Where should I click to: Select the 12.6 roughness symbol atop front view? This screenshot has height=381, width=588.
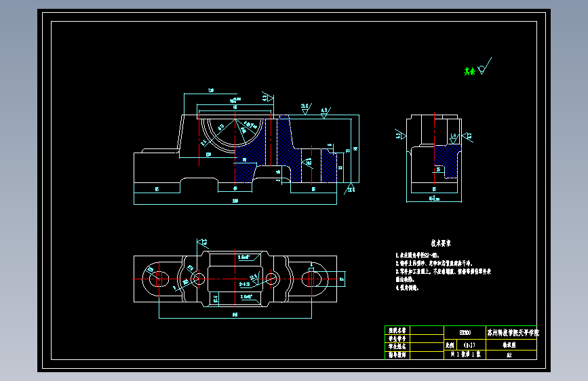(x=306, y=108)
